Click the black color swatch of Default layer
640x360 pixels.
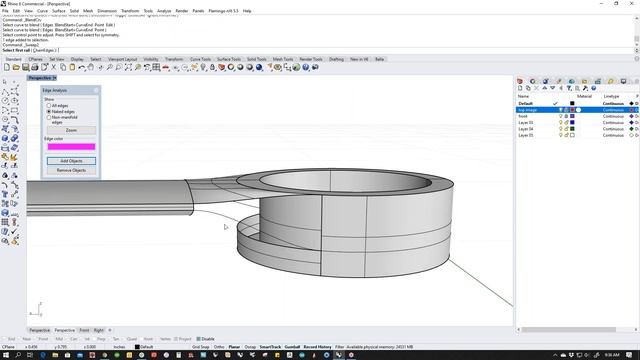coord(572,104)
